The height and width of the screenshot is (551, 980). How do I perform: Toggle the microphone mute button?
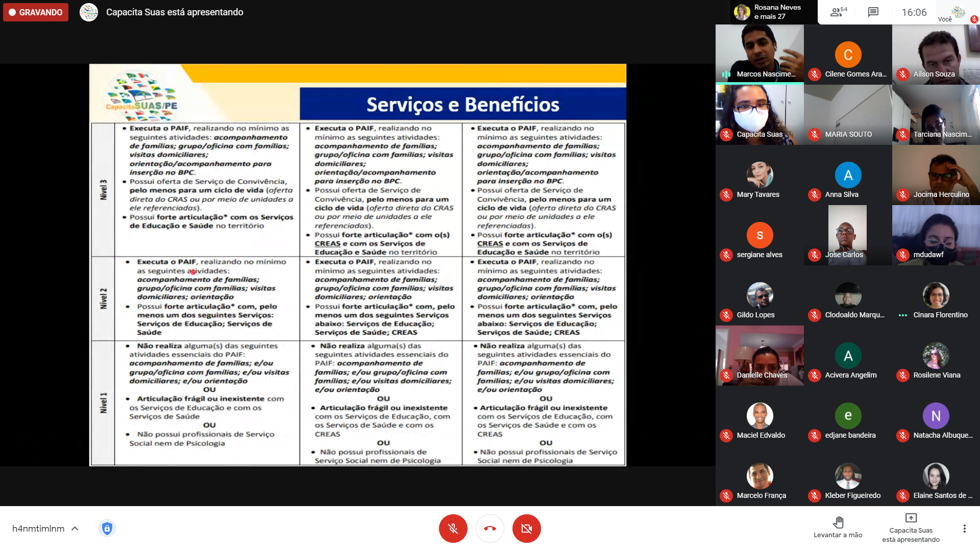point(453,529)
